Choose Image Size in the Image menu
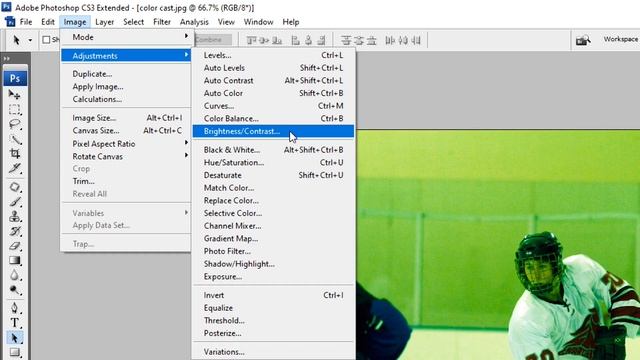 point(126,118)
